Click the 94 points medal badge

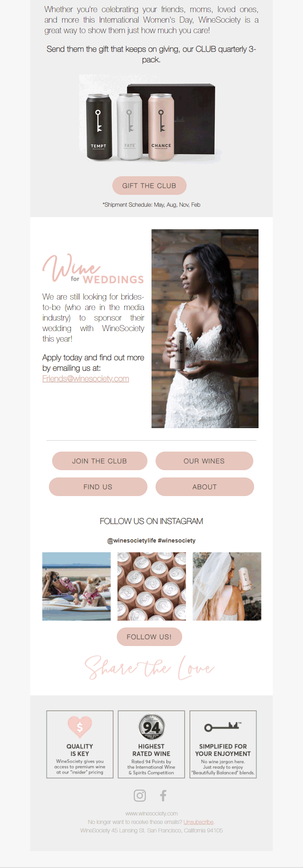tap(151, 727)
